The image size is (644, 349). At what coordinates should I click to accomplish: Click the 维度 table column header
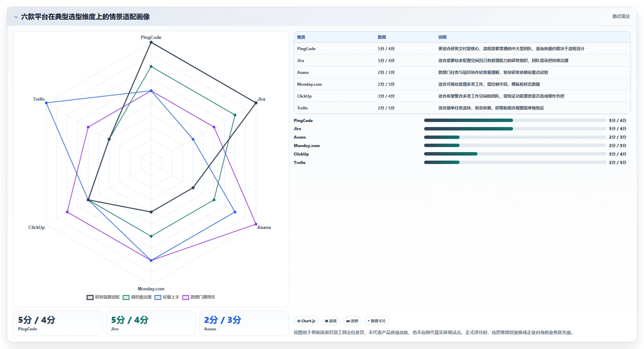tap(301, 37)
